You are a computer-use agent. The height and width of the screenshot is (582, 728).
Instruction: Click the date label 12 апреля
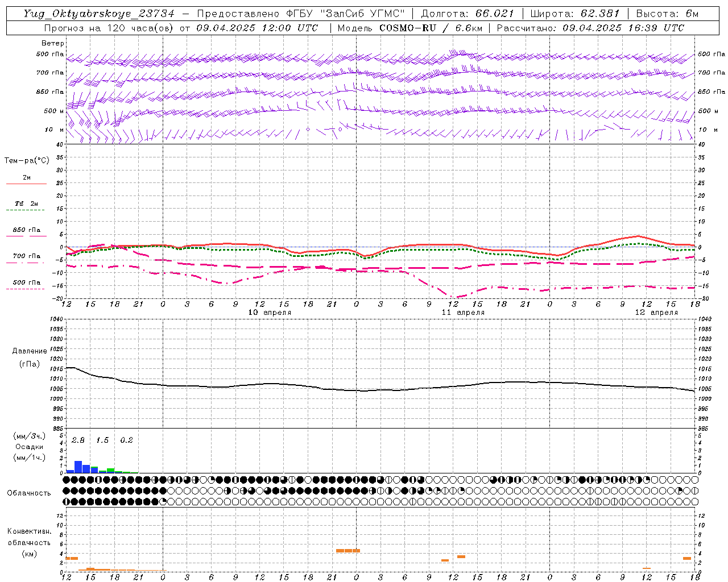pos(656,313)
